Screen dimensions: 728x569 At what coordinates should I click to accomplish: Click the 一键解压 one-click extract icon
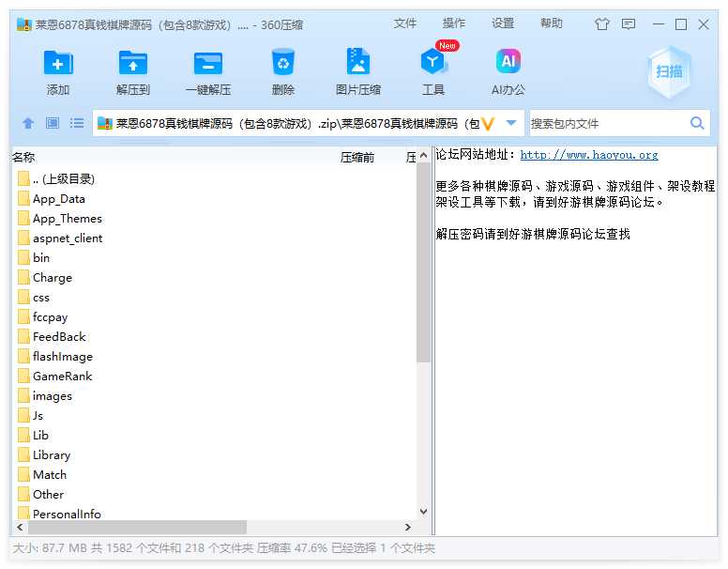click(x=208, y=63)
